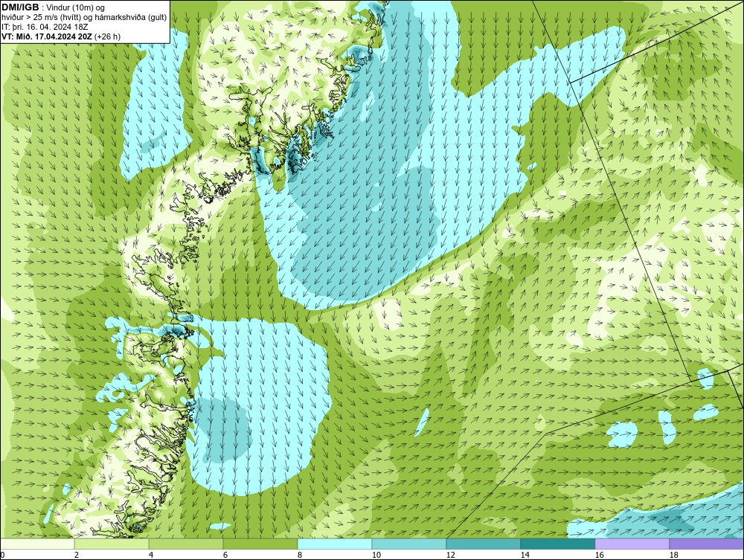The height and width of the screenshot is (560, 744).
Task: Click the legend scale label '10'
Action: [376, 555]
